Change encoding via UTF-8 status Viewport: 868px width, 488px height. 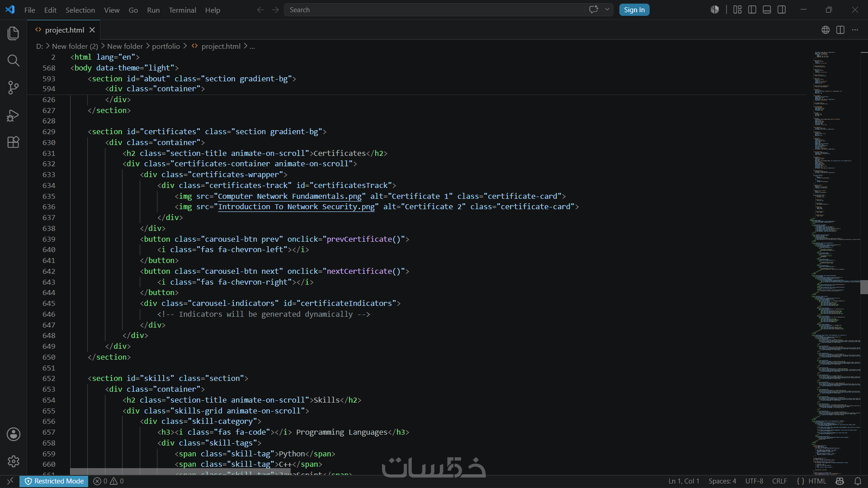(x=754, y=481)
